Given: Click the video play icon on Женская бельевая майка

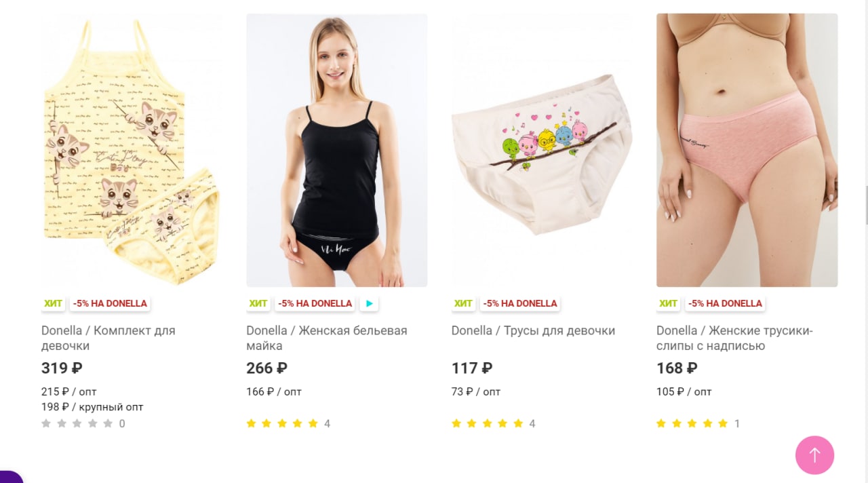Looking at the screenshot, I should click(x=368, y=303).
